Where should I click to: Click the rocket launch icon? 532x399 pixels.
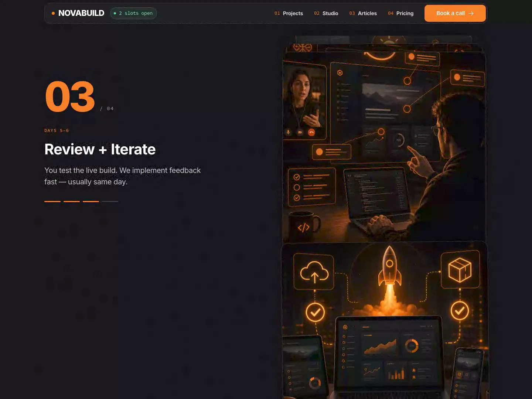click(389, 267)
